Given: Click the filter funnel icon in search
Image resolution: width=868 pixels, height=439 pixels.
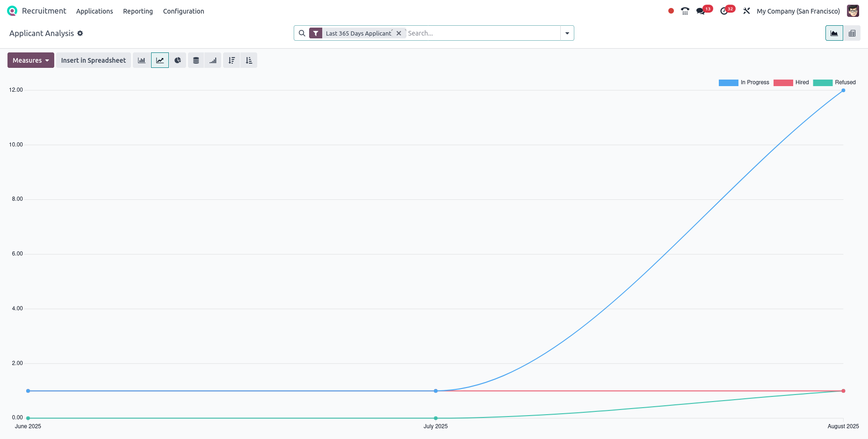Looking at the screenshot, I should [316, 33].
